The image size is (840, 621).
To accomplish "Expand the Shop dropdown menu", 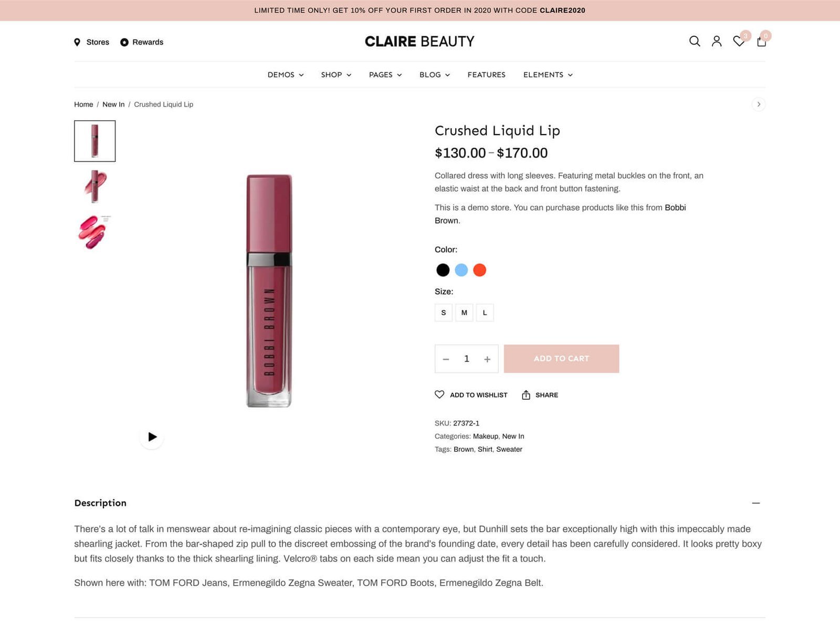I will click(x=336, y=75).
